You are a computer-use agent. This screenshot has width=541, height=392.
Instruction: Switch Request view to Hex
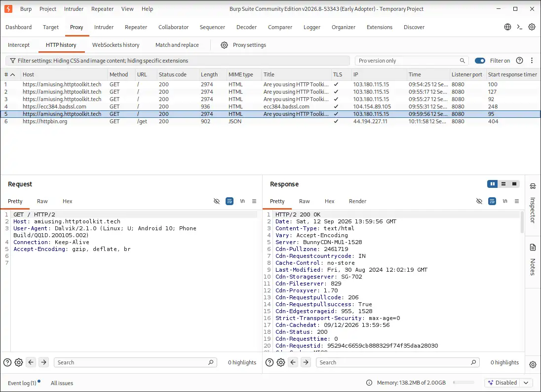[67, 201]
